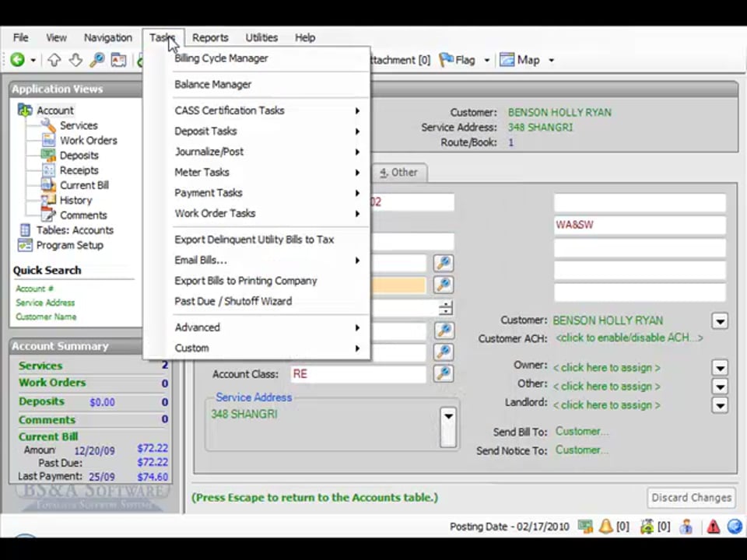This screenshot has height=560, width=747.
Task: Click Service Address quick search link
Action: coord(45,303)
